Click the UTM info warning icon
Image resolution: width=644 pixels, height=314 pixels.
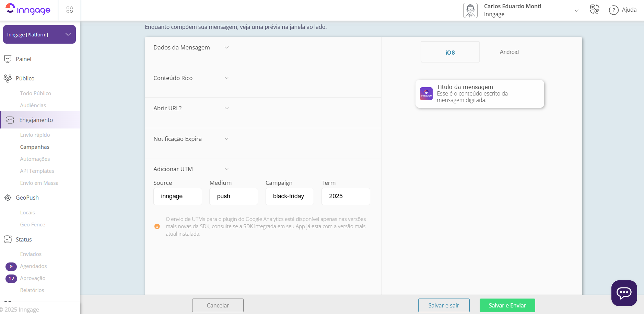click(157, 226)
